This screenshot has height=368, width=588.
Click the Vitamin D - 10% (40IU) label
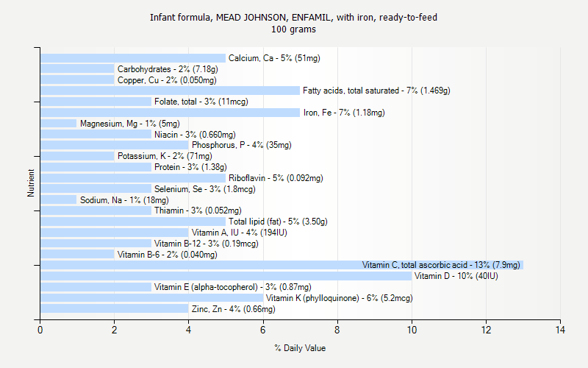coord(456,276)
